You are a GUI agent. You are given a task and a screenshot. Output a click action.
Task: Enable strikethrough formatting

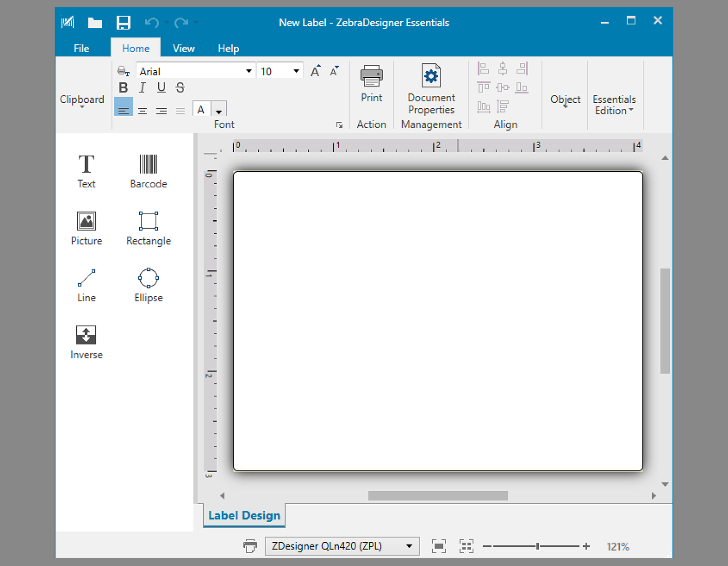pos(180,88)
